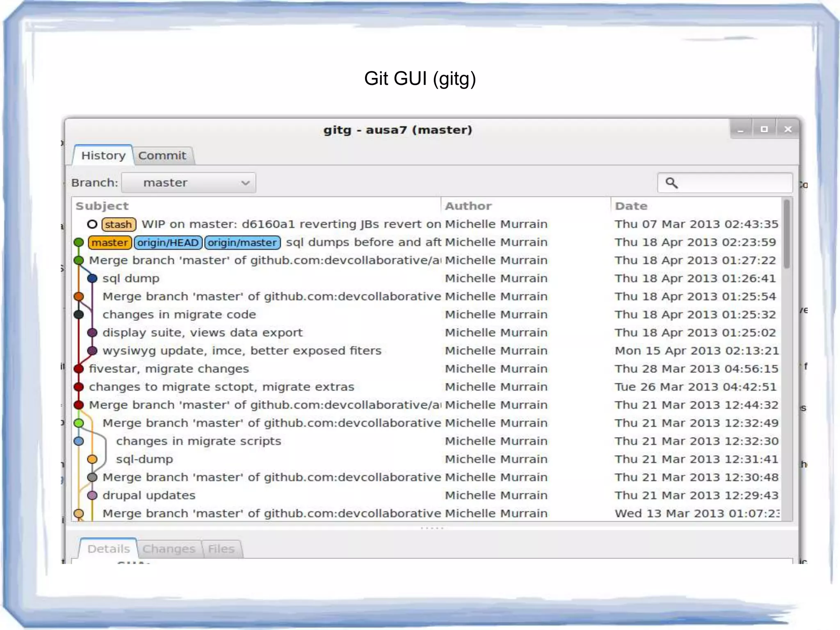Click purple node of 'display suite' commit
Viewport: 840px width, 630px height.
pos(92,333)
